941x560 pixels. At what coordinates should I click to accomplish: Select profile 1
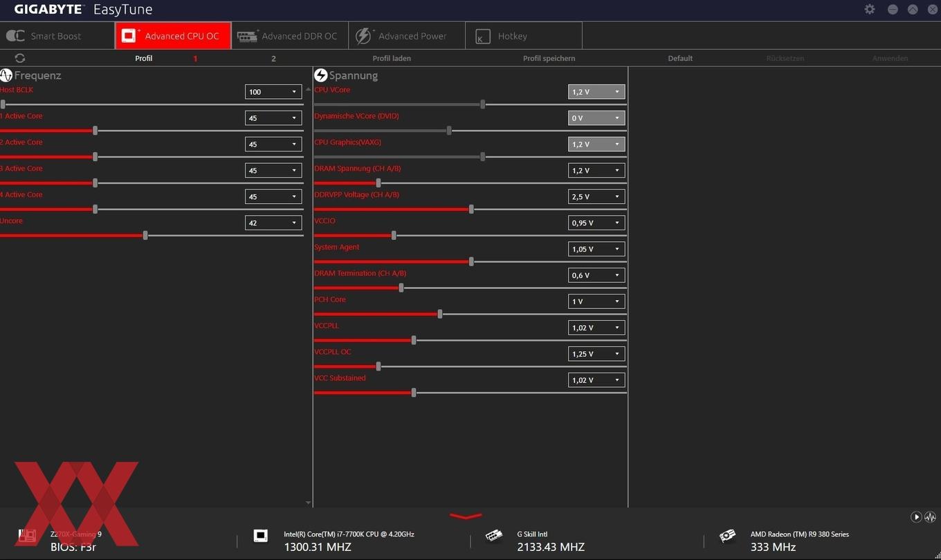195,59
